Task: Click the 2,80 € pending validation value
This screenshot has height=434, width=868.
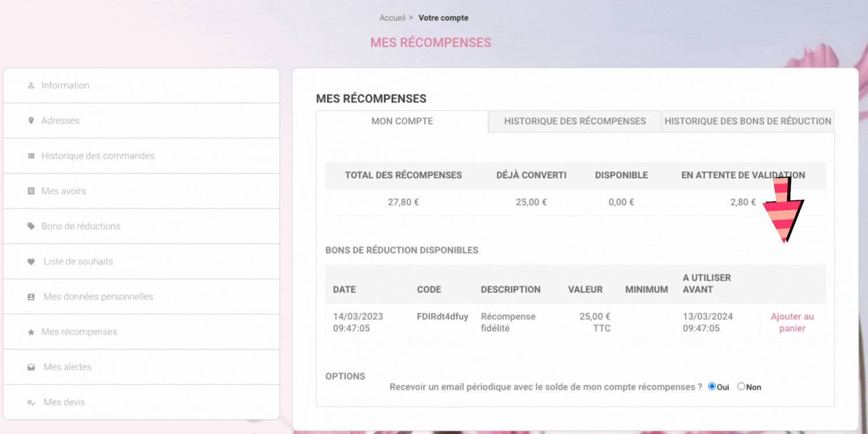Action: (x=743, y=203)
